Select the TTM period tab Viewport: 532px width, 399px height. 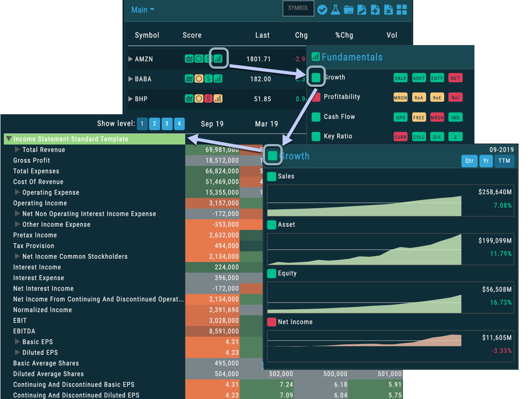[504, 161]
